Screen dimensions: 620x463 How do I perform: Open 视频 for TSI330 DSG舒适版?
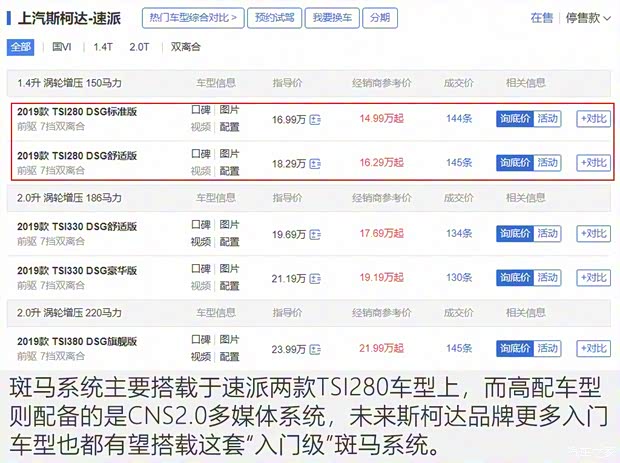[x=200, y=242]
